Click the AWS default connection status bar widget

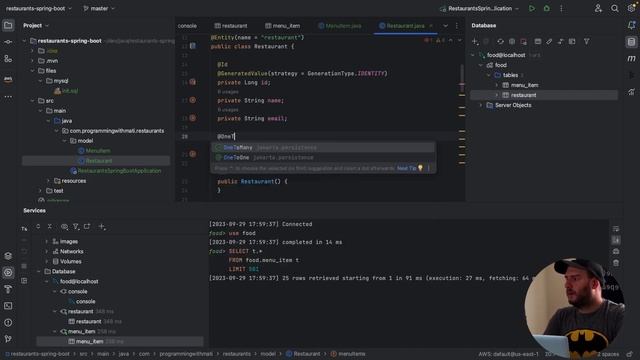pyautogui.click(x=508, y=354)
